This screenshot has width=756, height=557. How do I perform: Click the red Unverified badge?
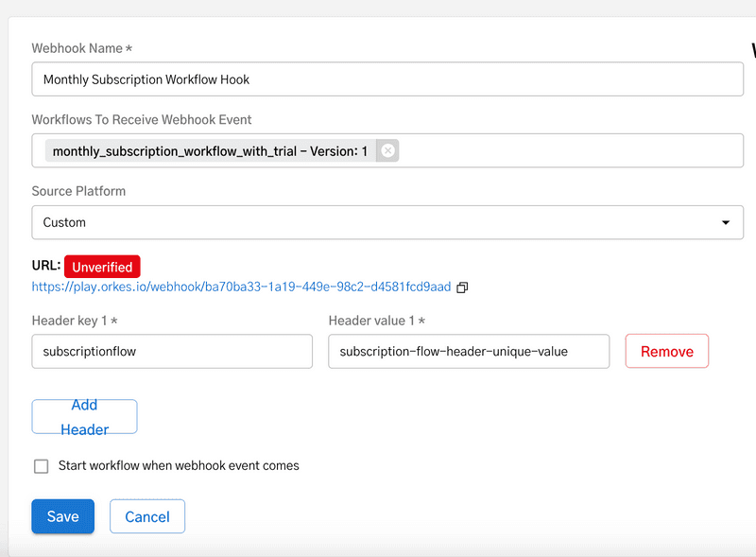[101, 267]
